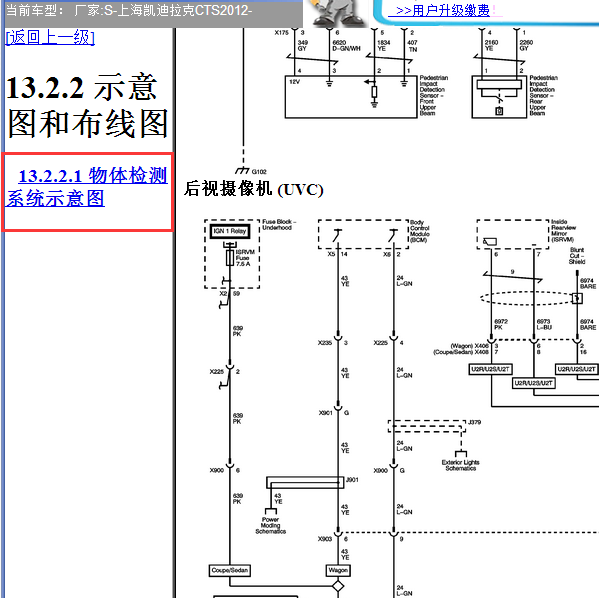Click the J901 splice label
Viewport: 599px width, 598px height.
[x=352, y=480]
